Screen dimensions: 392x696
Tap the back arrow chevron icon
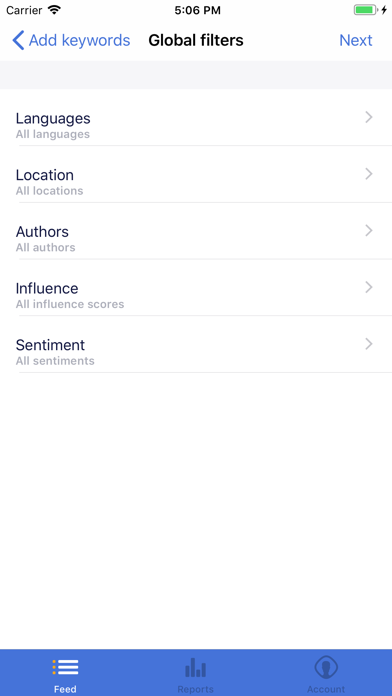[x=18, y=40]
